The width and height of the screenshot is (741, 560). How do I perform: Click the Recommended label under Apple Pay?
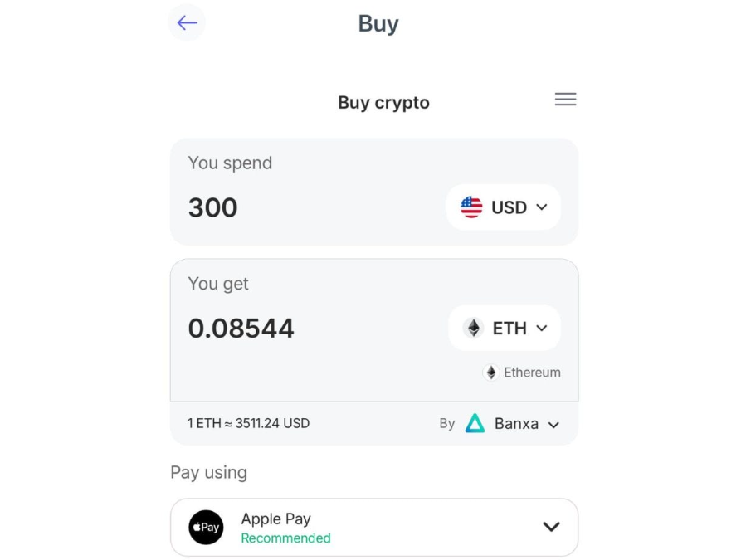[x=285, y=538]
